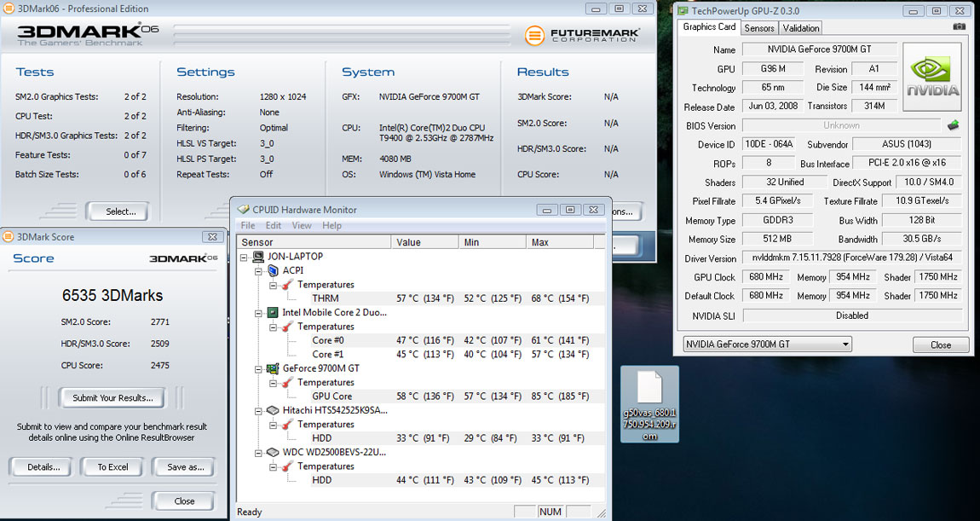Image resolution: width=980 pixels, height=521 pixels.
Task: Click the Max column header
Action: pyautogui.click(x=559, y=242)
